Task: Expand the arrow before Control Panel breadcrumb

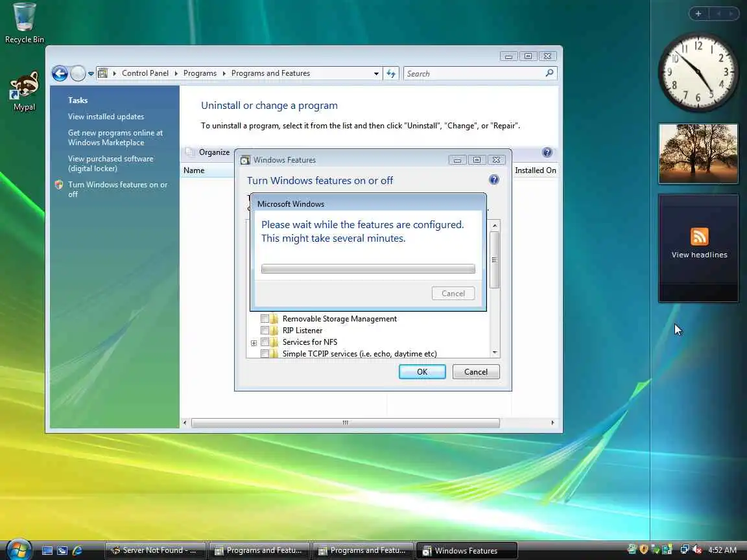Action: (x=114, y=73)
